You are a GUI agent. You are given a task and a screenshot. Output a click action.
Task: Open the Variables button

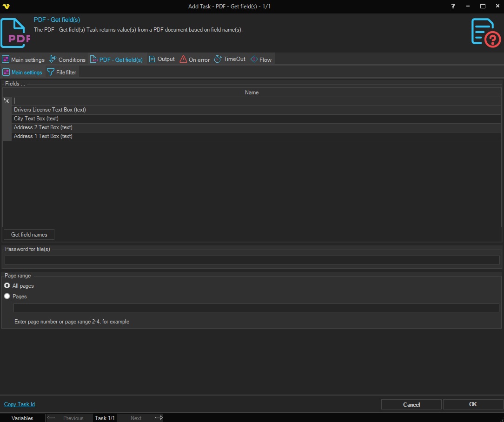pyautogui.click(x=22, y=418)
